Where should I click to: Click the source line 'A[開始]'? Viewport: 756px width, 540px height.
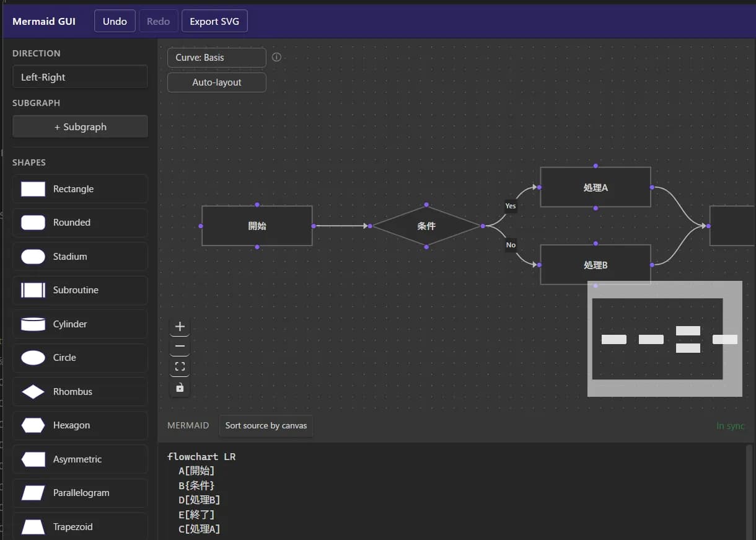tap(196, 471)
